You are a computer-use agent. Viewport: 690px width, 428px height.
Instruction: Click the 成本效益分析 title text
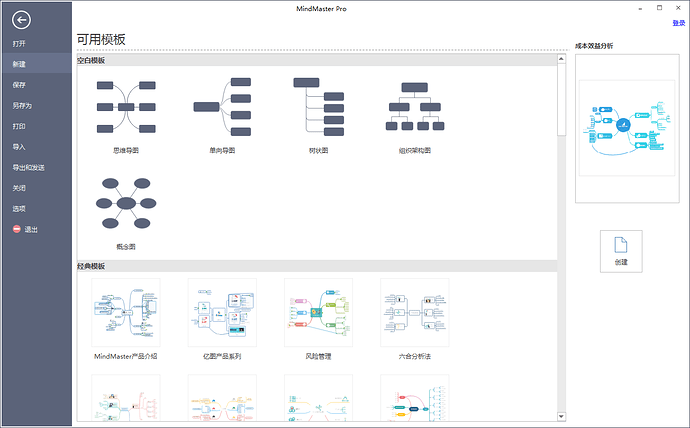click(x=594, y=46)
